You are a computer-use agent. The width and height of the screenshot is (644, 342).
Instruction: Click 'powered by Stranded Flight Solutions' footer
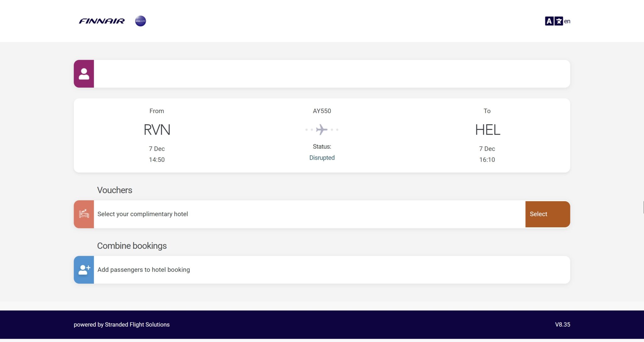[122, 324]
